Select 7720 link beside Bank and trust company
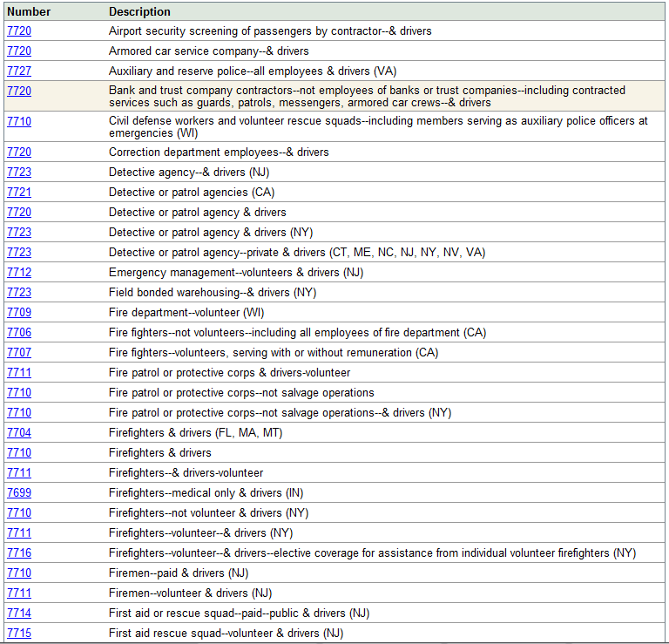 [x=19, y=91]
